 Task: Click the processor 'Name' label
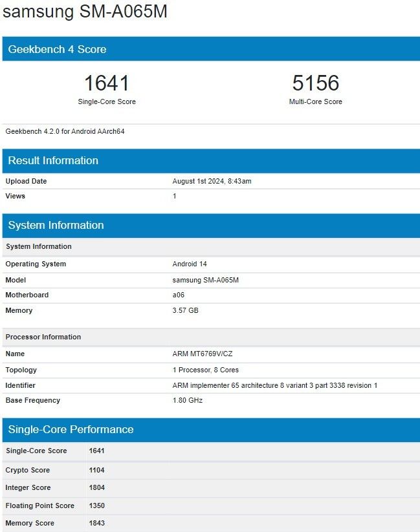(x=15, y=354)
